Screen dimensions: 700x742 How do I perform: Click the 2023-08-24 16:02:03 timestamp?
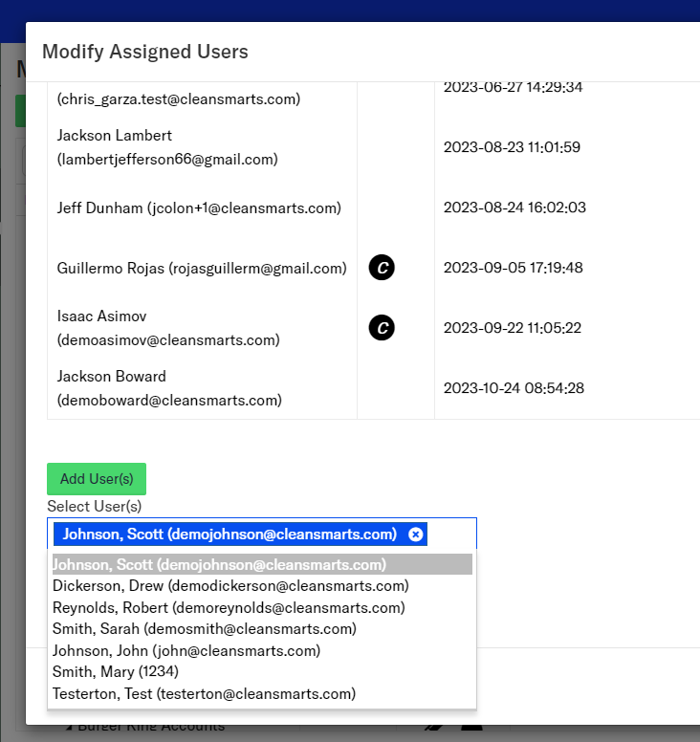point(514,207)
